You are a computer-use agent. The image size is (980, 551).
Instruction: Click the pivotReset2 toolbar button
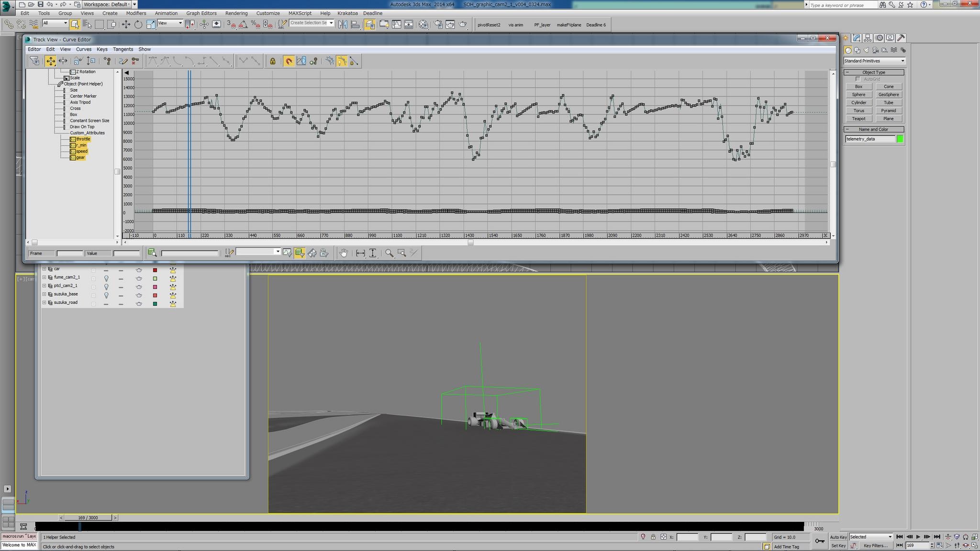[x=489, y=25]
